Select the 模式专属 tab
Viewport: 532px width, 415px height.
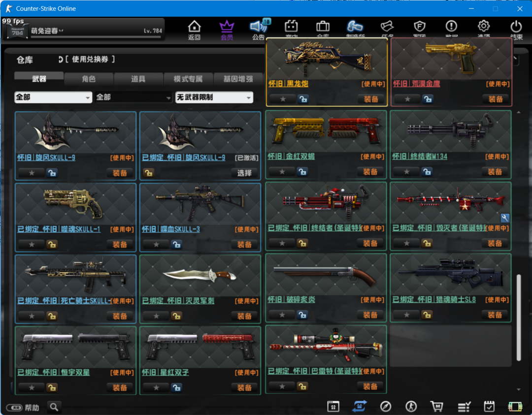pos(188,79)
